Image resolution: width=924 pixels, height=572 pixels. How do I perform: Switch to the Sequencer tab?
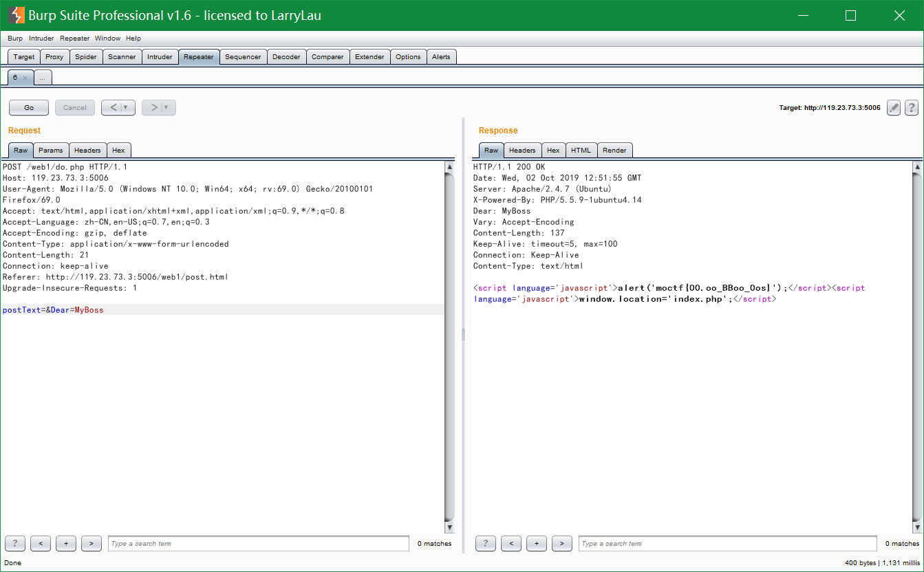pos(243,57)
